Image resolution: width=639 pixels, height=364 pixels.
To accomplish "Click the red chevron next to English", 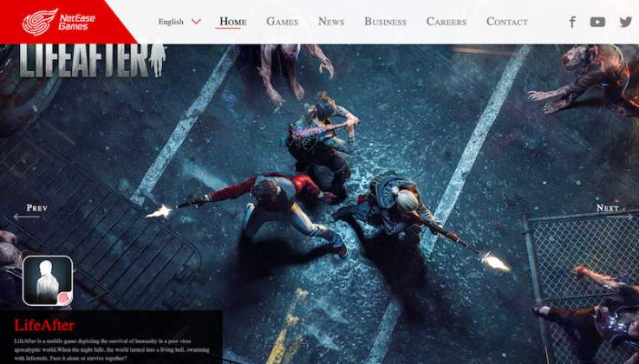I will (196, 22).
